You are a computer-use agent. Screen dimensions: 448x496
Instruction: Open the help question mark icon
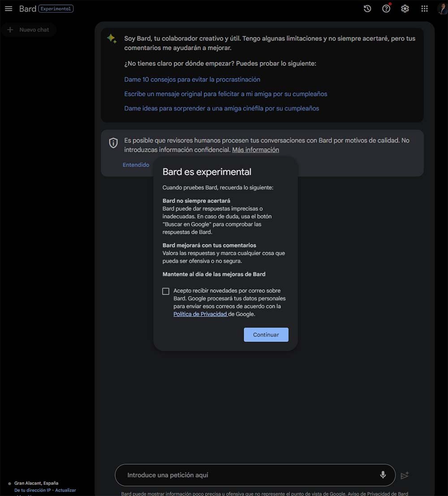386,9
